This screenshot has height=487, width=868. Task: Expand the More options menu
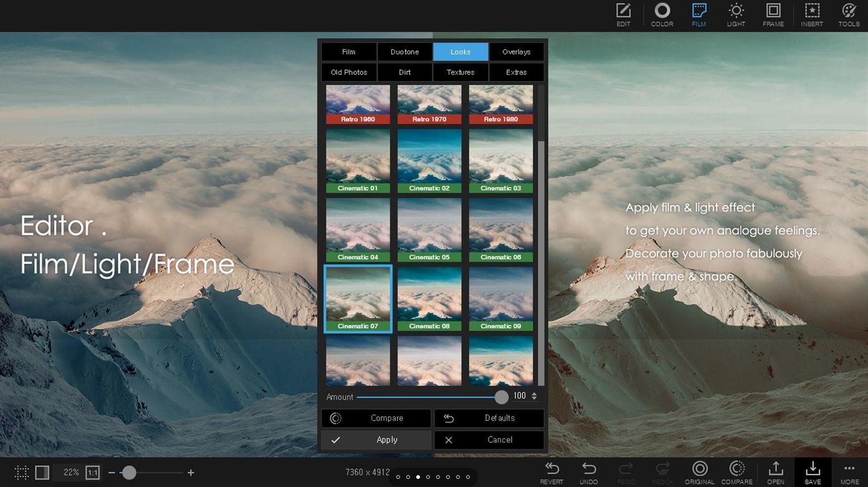tap(849, 472)
